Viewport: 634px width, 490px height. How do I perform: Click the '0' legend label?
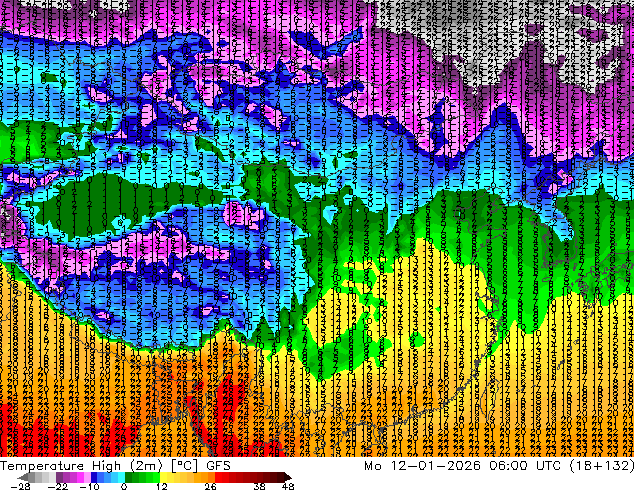click(124, 486)
